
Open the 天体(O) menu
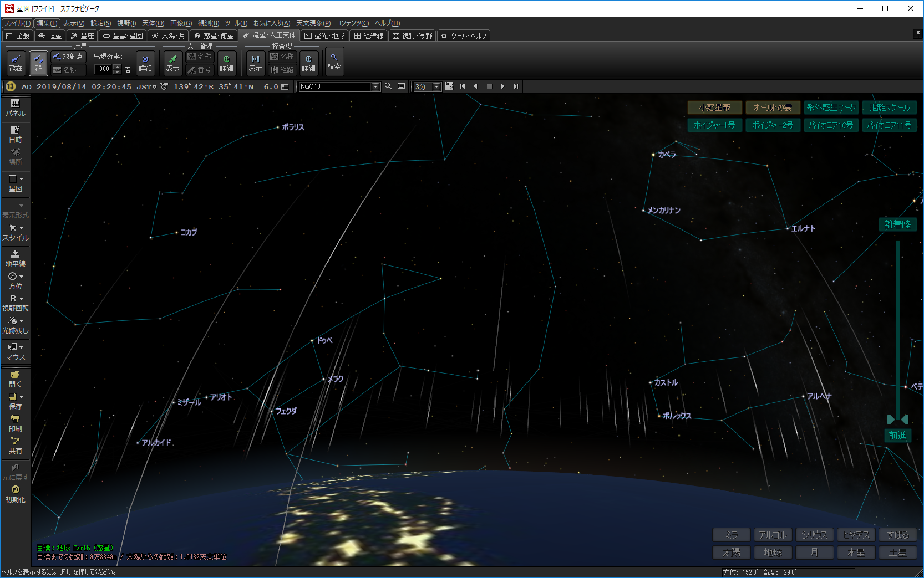pyautogui.click(x=153, y=23)
